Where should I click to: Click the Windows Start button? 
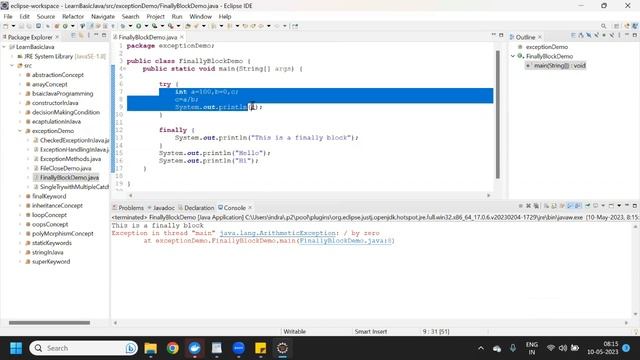click(x=16, y=348)
